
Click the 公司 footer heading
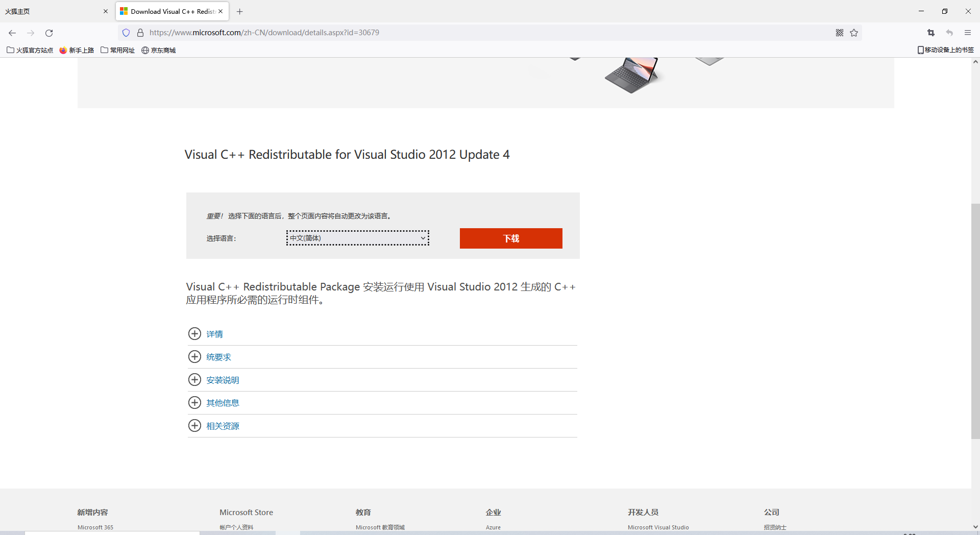click(x=771, y=512)
